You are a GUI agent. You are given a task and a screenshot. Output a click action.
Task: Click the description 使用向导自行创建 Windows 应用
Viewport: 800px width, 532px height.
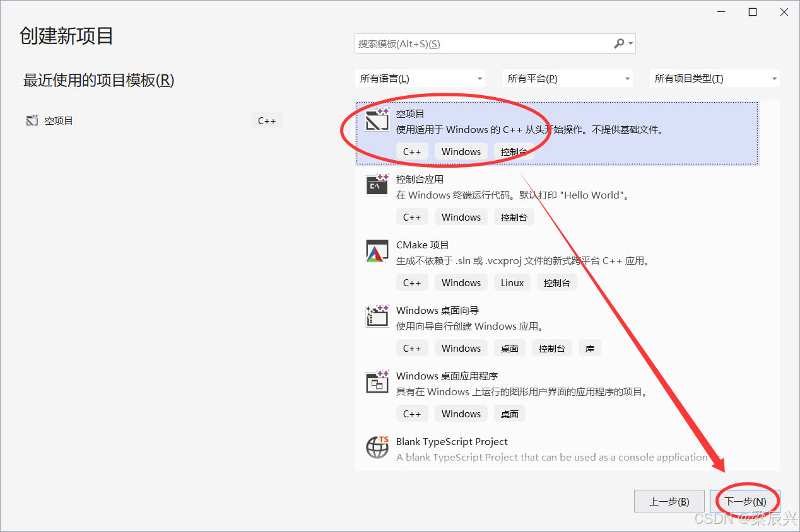click(x=470, y=327)
